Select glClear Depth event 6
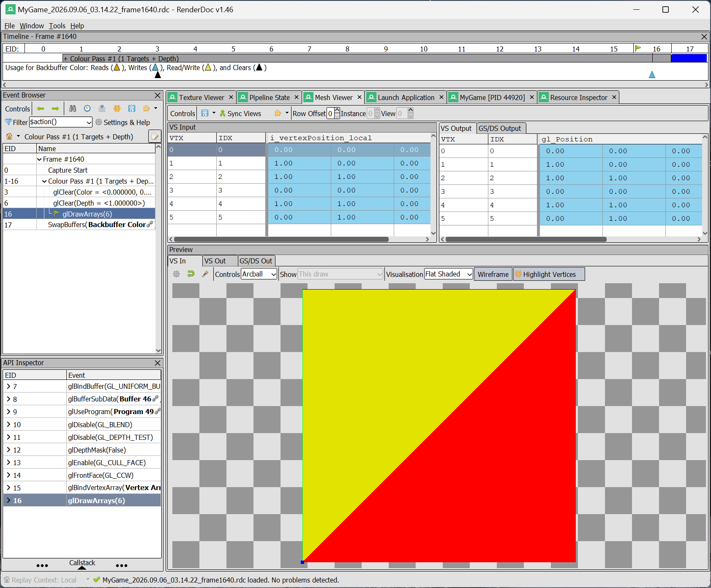 coord(79,203)
